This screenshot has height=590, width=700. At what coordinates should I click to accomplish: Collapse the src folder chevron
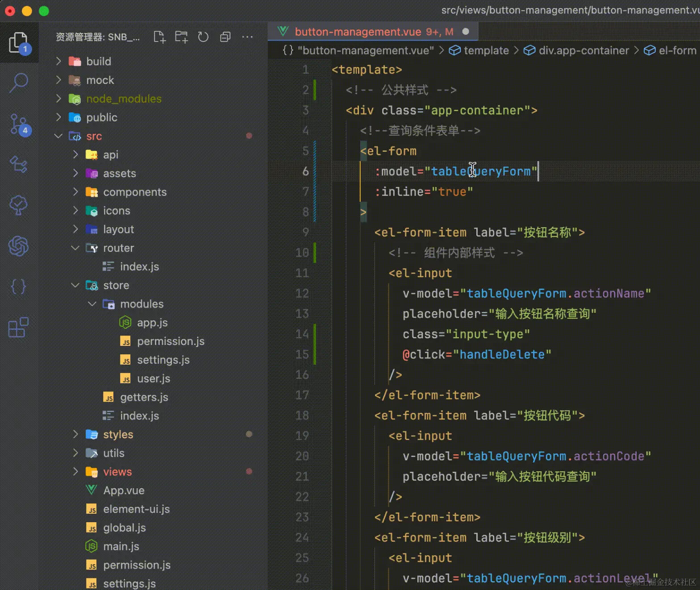point(58,136)
